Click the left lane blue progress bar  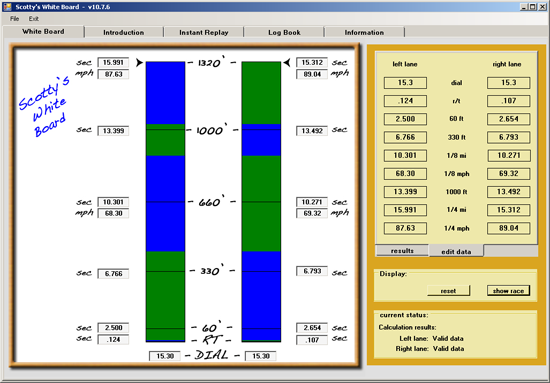(x=166, y=93)
